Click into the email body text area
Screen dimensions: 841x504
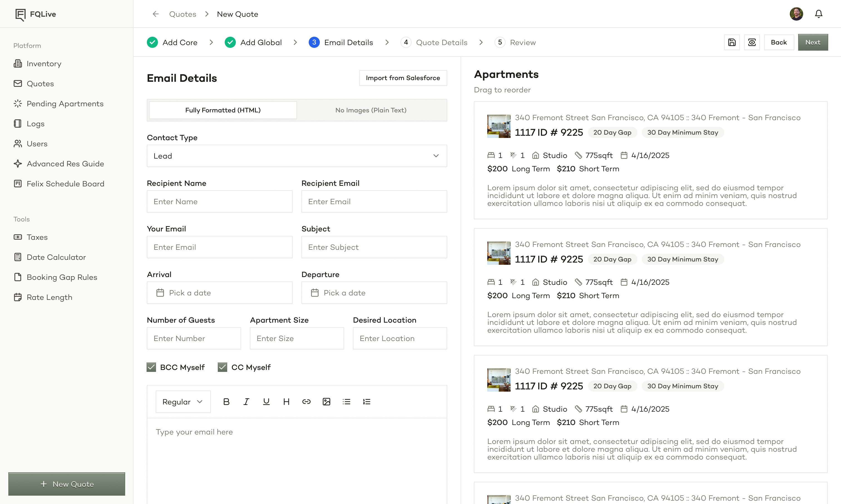click(297, 461)
